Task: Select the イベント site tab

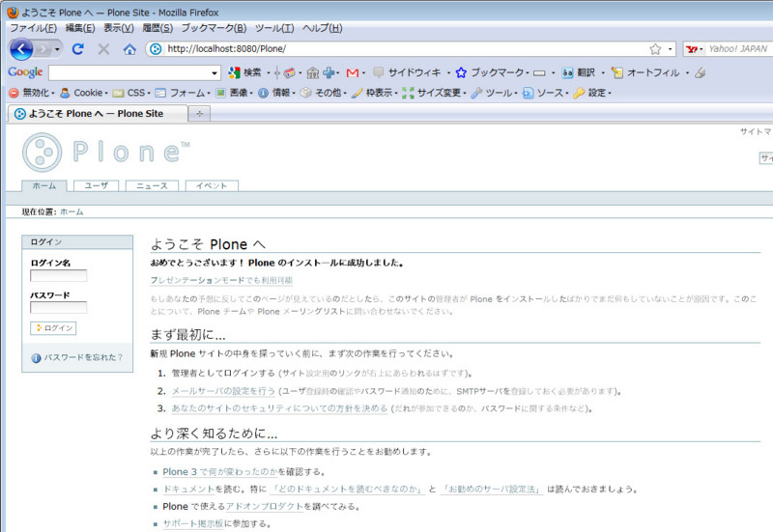Action: click(212, 185)
